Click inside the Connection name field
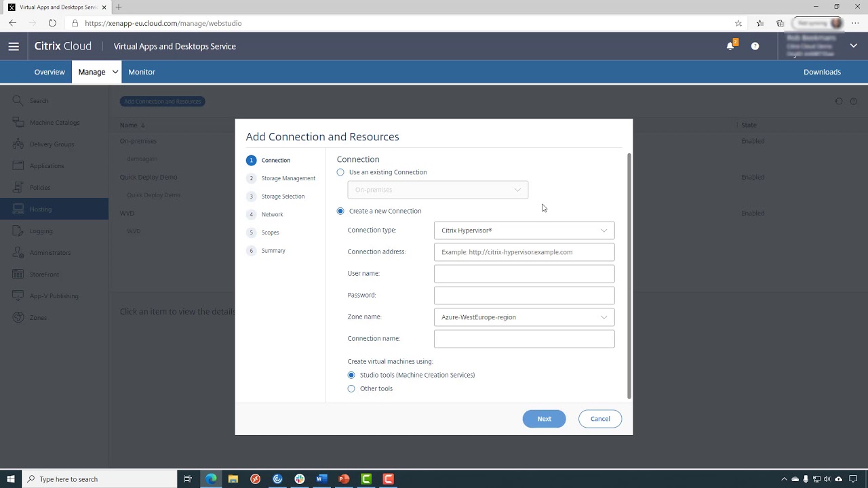The height and width of the screenshot is (488, 868). tap(524, 339)
